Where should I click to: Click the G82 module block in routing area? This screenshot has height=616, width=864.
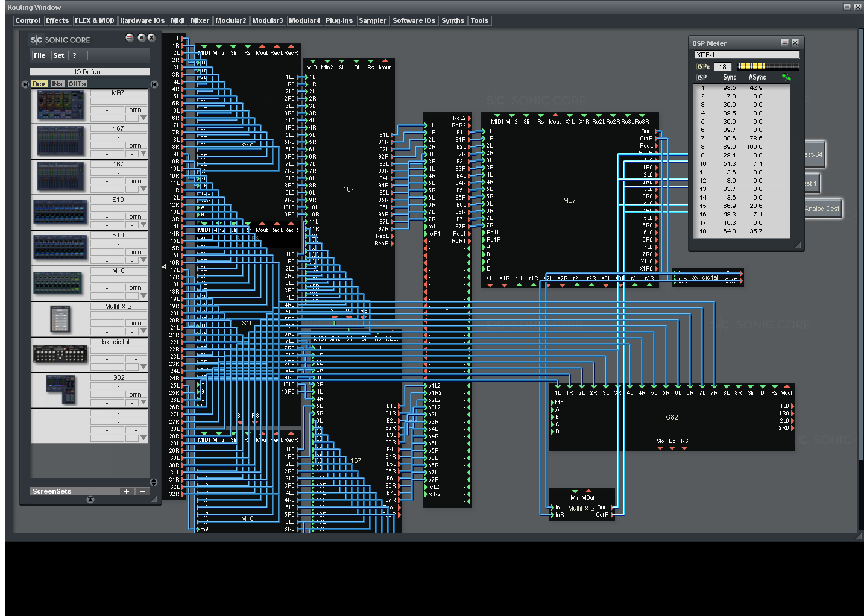(672, 417)
